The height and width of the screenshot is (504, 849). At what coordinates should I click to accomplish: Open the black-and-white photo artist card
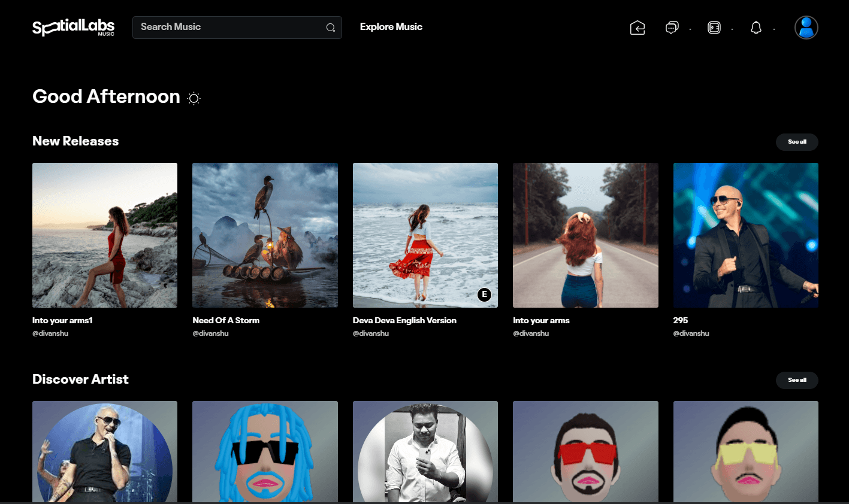point(425,452)
